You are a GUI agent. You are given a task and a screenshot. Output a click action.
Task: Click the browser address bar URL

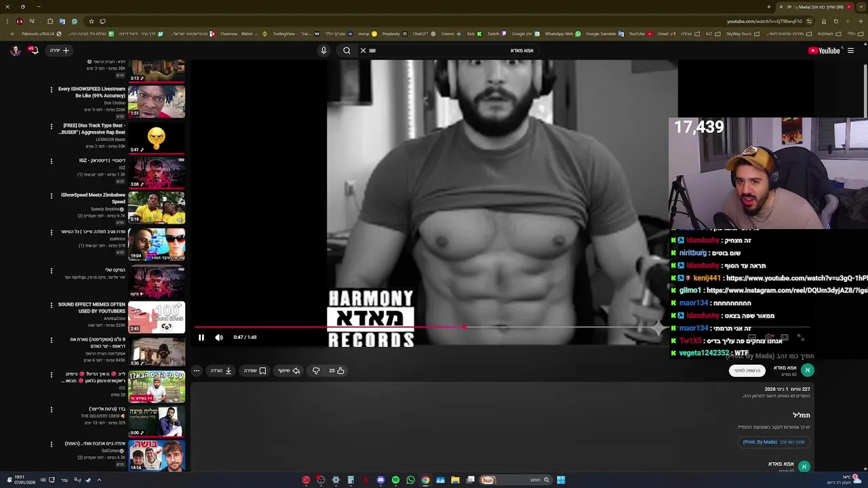pyautogui.click(x=764, y=21)
